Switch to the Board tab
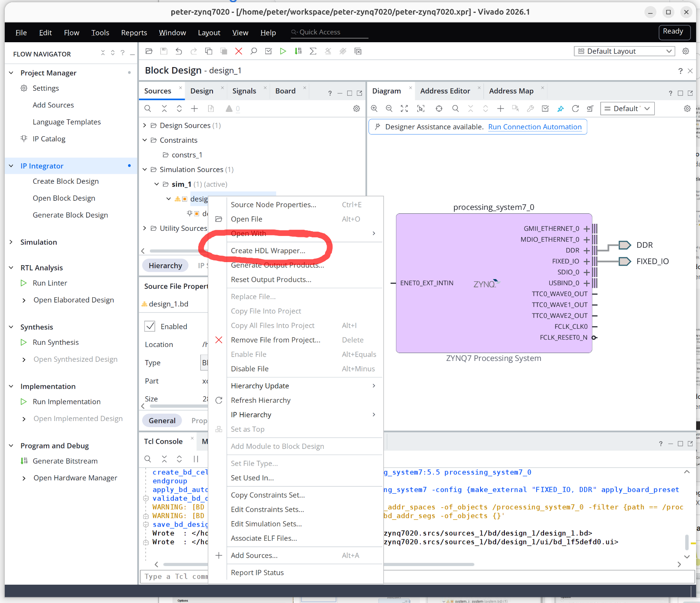Screen dimensions: 700x603 [x=285, y=91]
